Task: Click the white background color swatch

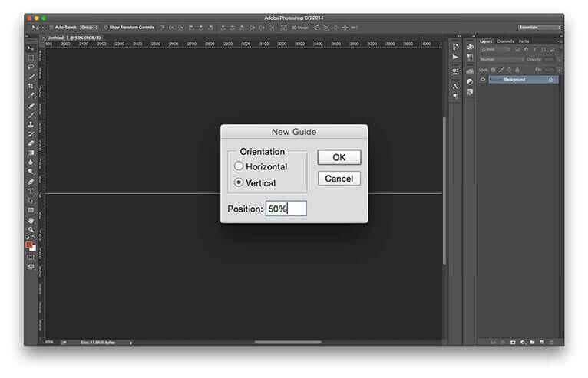Action: tap(34, 248)
